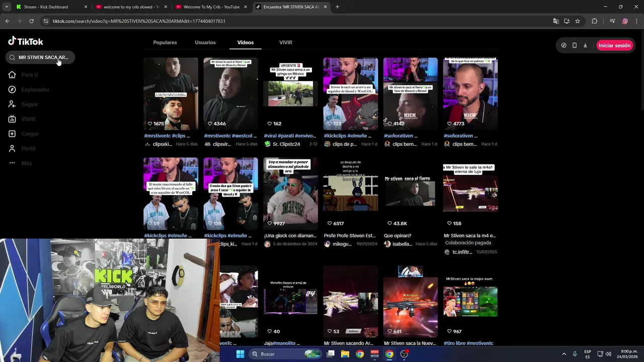Click the translate page icon

556,21
